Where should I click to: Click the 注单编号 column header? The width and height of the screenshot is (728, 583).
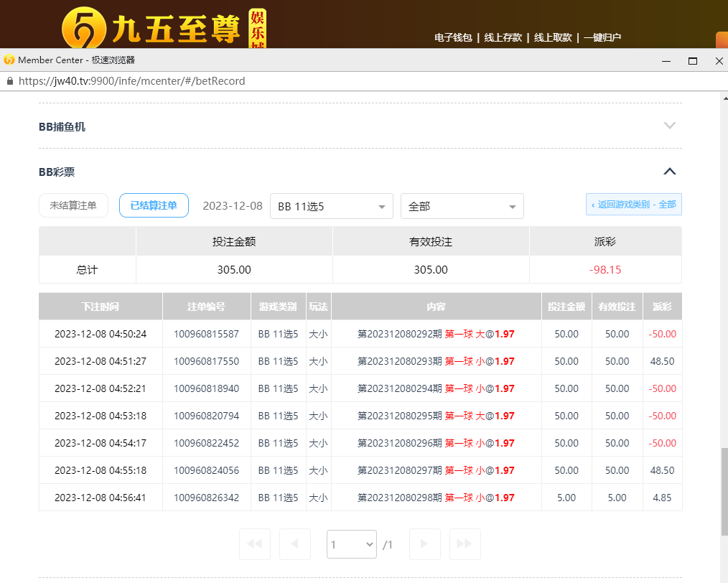point(206,307)
